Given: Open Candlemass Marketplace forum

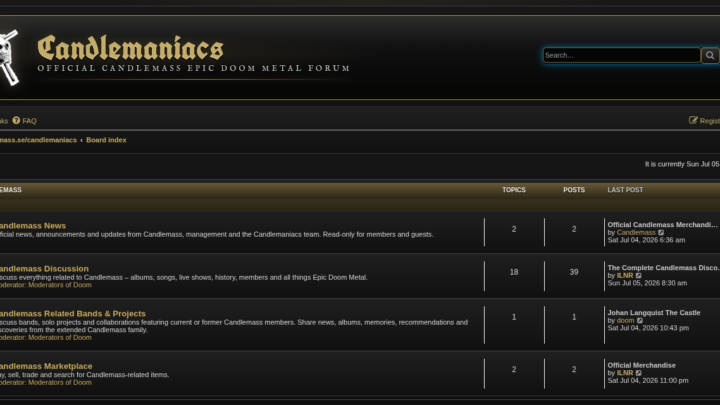Looking at the screenshot, I should coord(46,366).
